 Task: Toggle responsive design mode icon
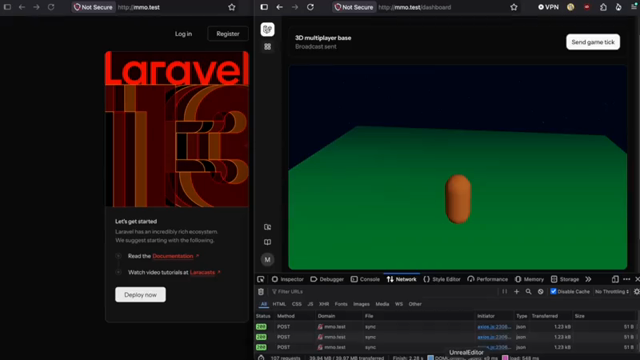click(615, 279)
